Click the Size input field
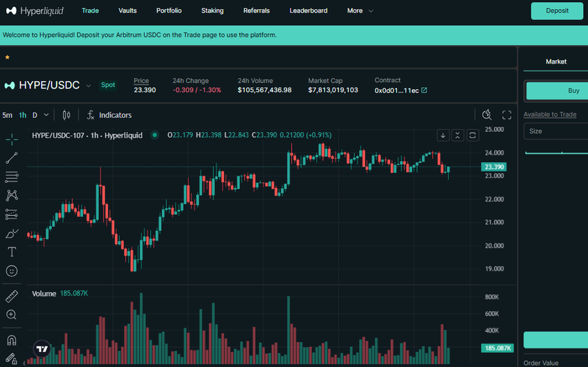Viewport: 588px width, 367px height. (555, 131)
